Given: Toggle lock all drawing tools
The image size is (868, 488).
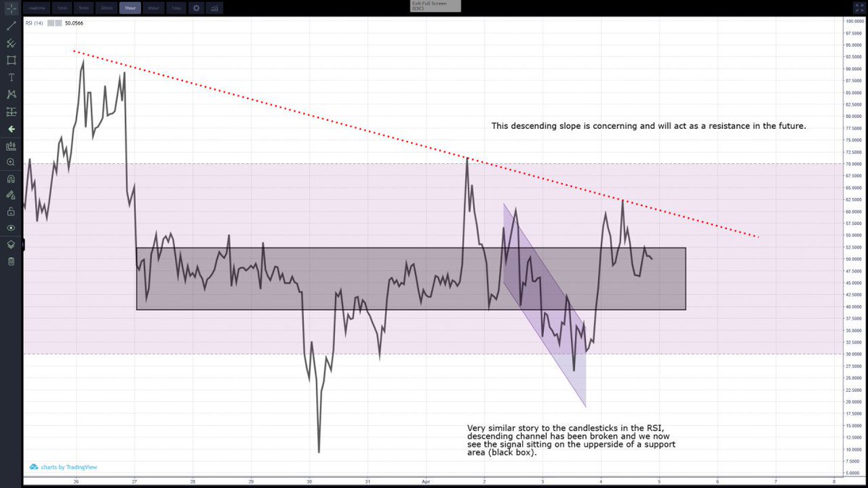Looking at the screenshot, I should pos(11,212).
